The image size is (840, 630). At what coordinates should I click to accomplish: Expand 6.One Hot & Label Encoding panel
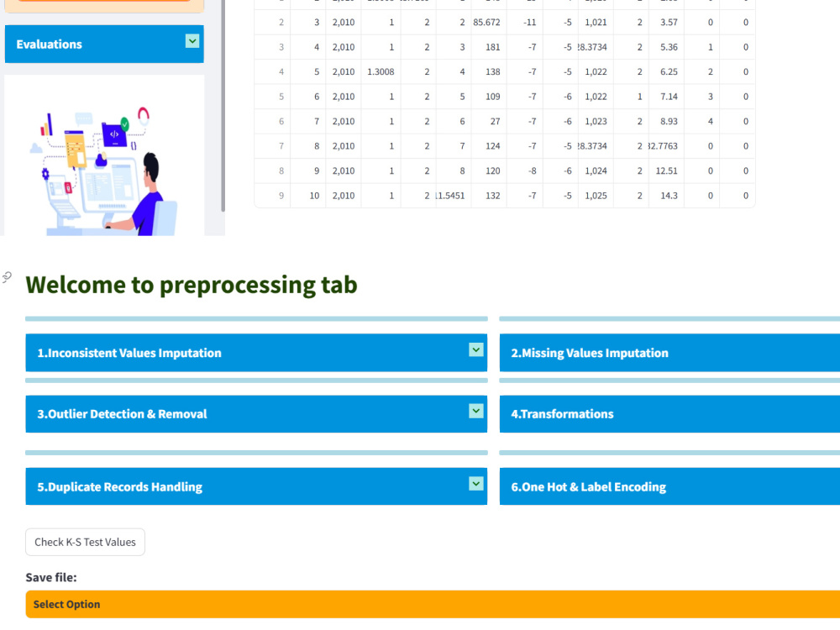pyautogui.click(x=669, y=486)
